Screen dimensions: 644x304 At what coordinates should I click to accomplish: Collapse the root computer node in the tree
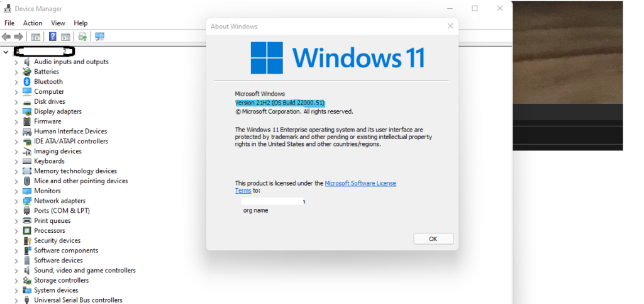click(6, 52)
